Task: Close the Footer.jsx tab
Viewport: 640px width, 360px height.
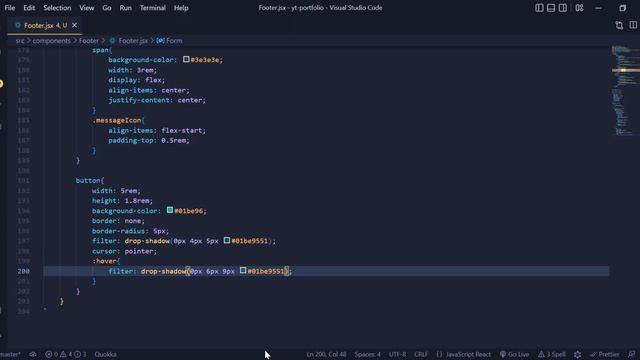Action: 74,25
